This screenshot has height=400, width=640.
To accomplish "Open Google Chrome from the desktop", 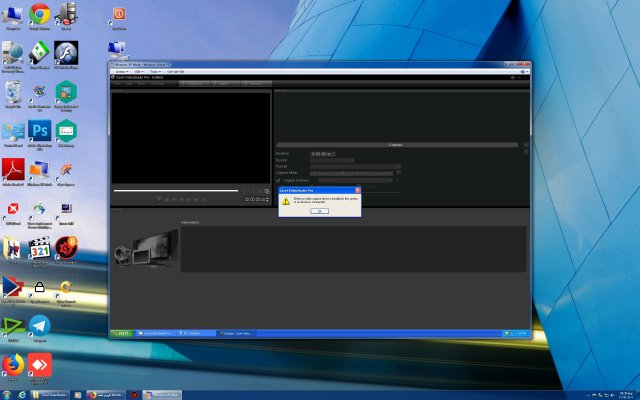I will point(40,14).
